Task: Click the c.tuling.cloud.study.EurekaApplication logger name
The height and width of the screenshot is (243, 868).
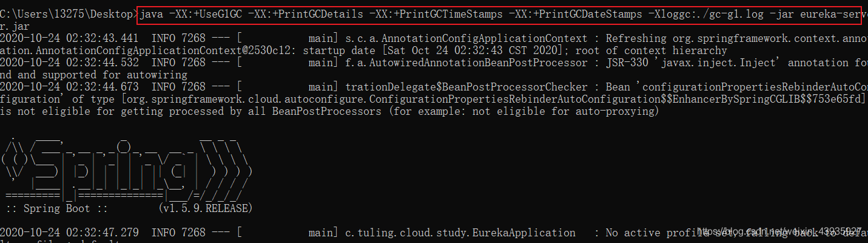Action: (x=460, y=233)
